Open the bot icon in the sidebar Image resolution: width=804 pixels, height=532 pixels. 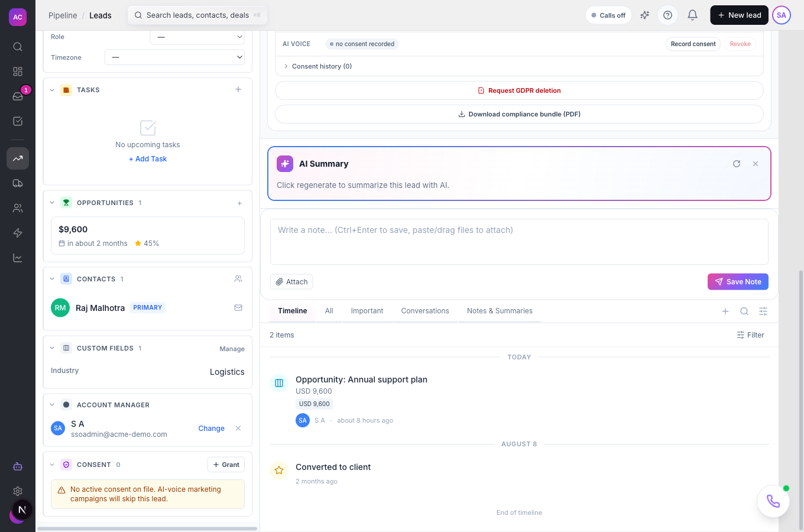pos(18,466)
